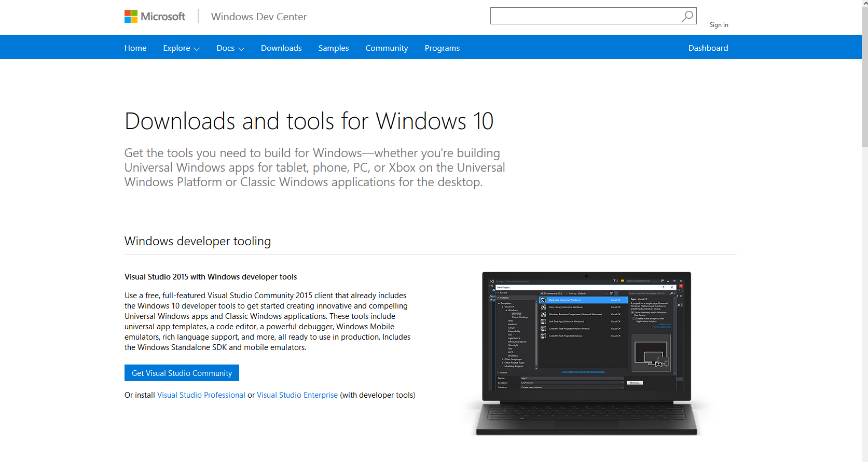The image size is (868, 462).
Task: Open the Community menu item
Action: click(387, 48)
